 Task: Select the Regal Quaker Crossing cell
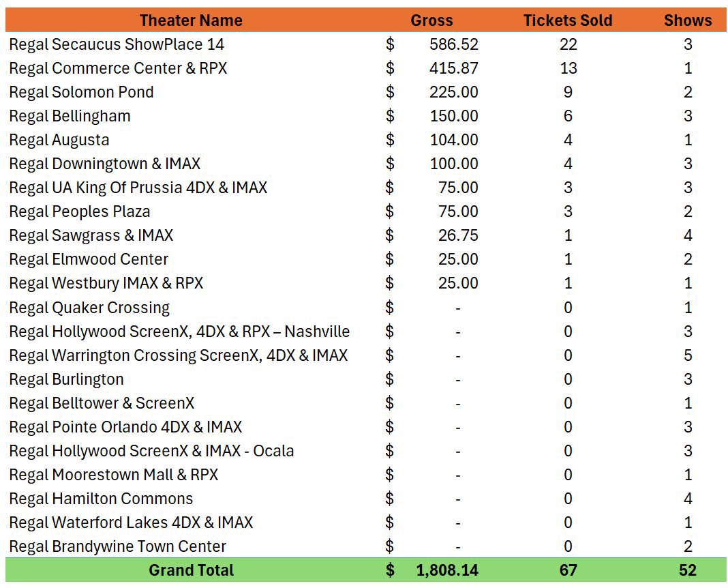(x=89, y=308)
